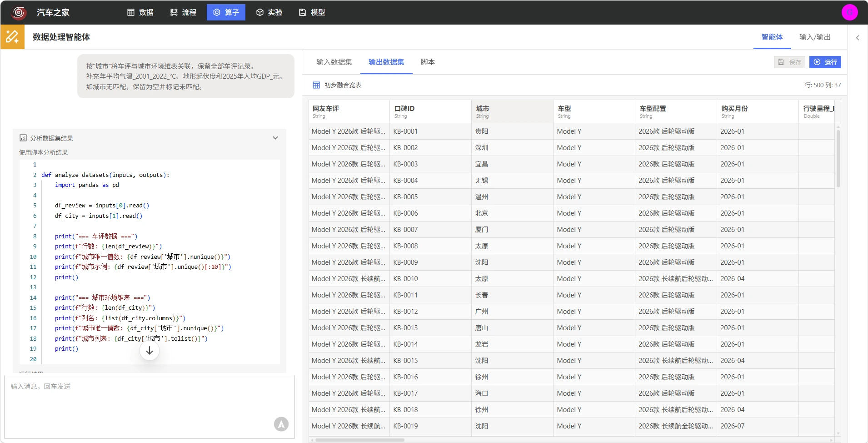Click the 保存 button
This screenshot has height=443, width=868.
tap(789, 62)
